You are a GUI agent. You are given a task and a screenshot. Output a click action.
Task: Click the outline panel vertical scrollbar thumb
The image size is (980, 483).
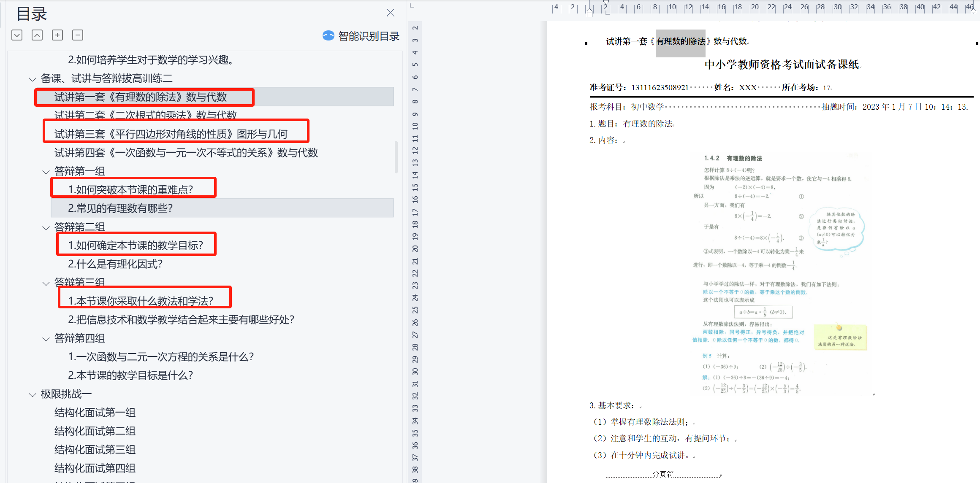coord(396,157)
